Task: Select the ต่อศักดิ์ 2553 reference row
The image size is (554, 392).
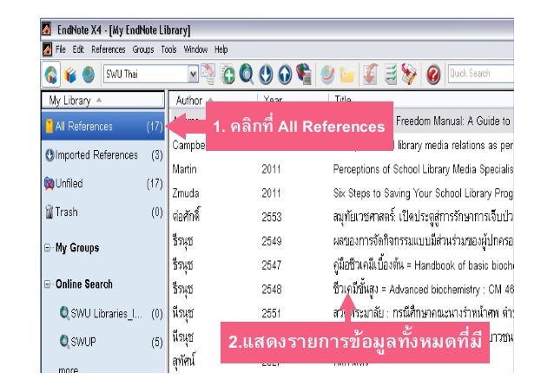Action: pyautogui.click(x=341, y=217)
